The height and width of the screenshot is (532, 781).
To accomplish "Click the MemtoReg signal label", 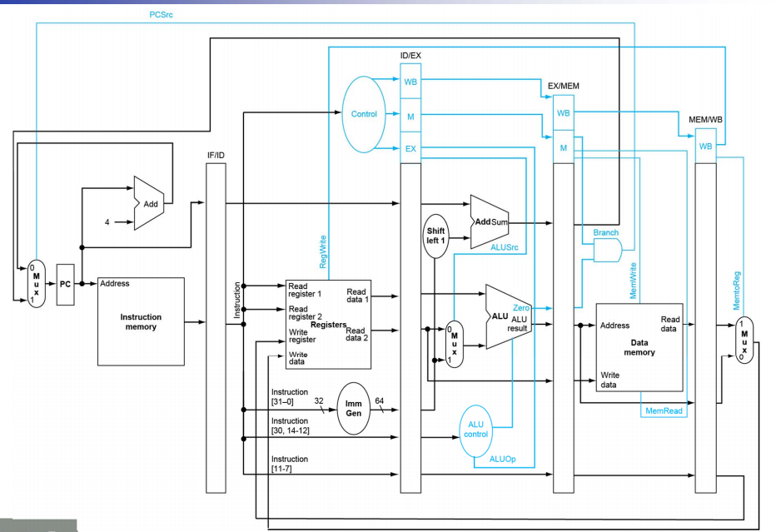I will point(737,291).
